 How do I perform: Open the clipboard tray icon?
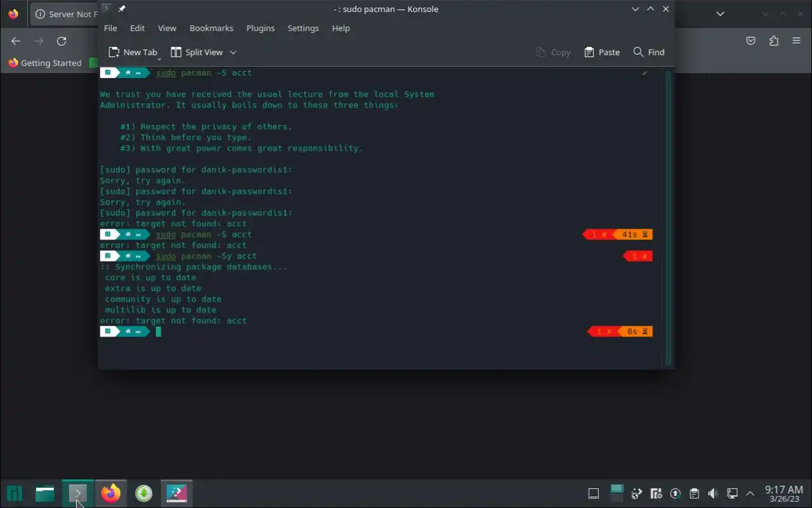click(695, 493)
